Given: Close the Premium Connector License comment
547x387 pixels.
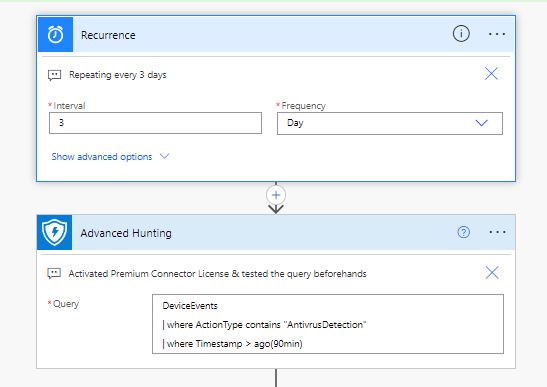Looking at the screenshot, I should click(492, 273).
